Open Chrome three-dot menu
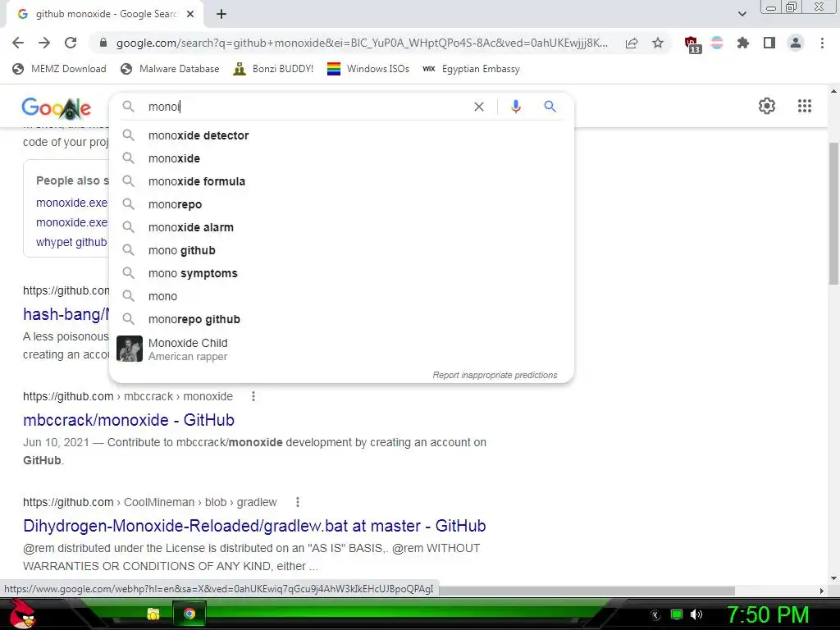 point(822,43)
